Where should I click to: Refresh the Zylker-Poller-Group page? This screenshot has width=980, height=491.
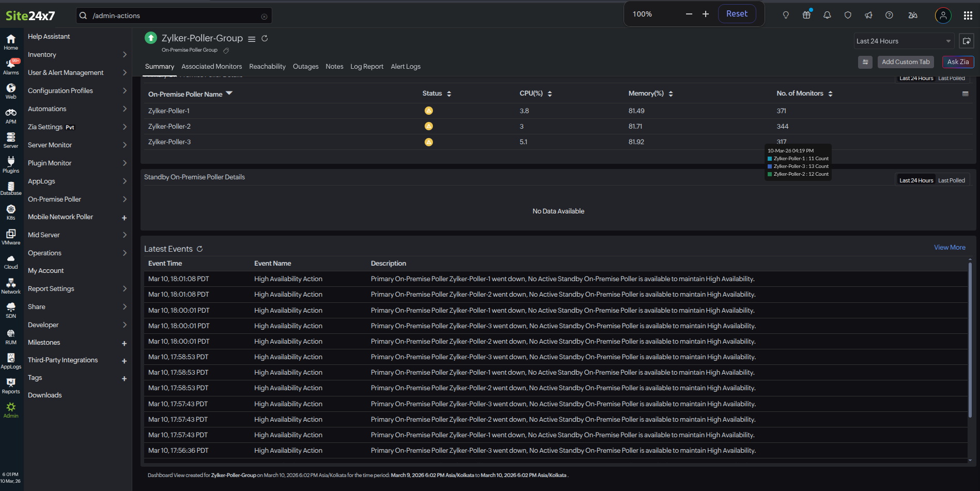click(x=265, y=39)
